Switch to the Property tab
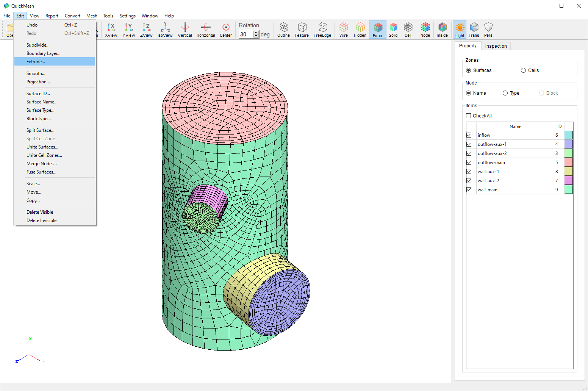The image size is (588, 391). 468,46
